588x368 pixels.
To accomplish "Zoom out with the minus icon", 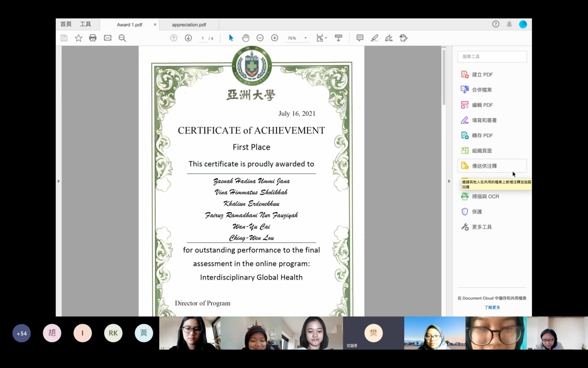I will click(260, 38).
